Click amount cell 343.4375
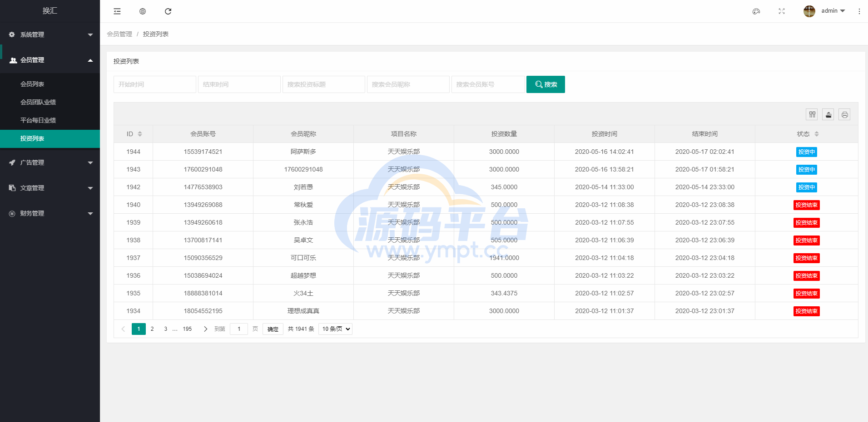Image resolution: width=868 pixels, height=422 pixels. [504, 293]
